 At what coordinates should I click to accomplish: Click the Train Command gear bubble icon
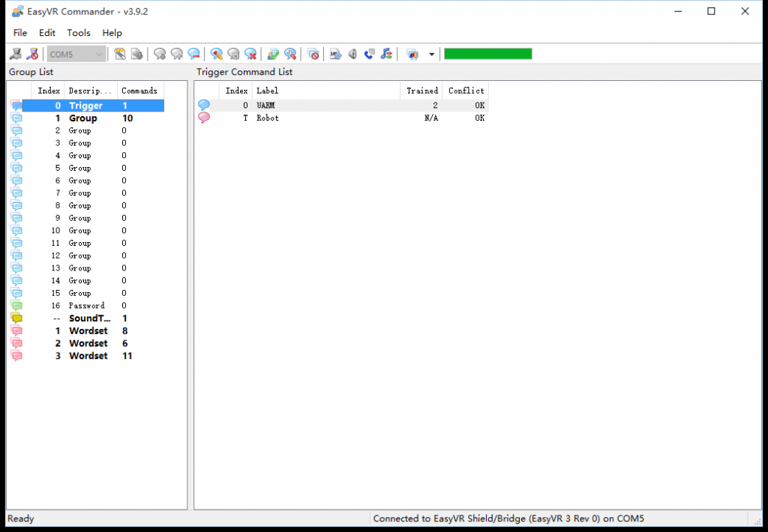pyautogui.click(x=234, y=54)
